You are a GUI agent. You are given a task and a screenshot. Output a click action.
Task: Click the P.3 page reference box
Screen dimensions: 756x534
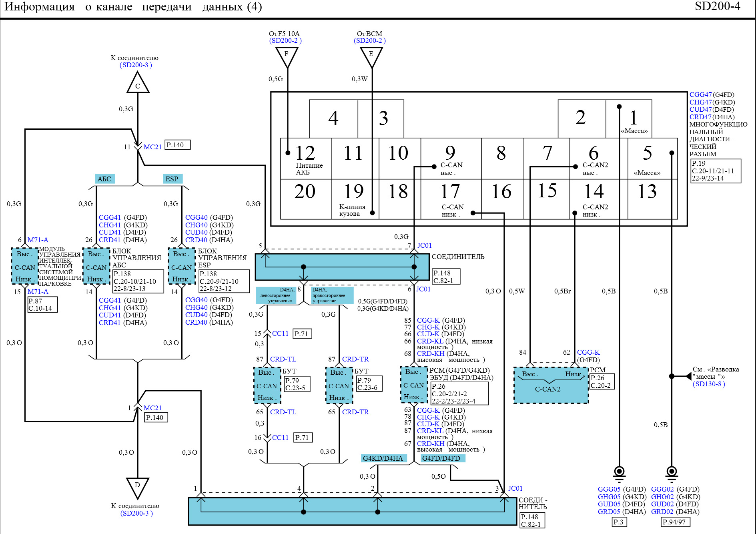(x=619, y=522)
